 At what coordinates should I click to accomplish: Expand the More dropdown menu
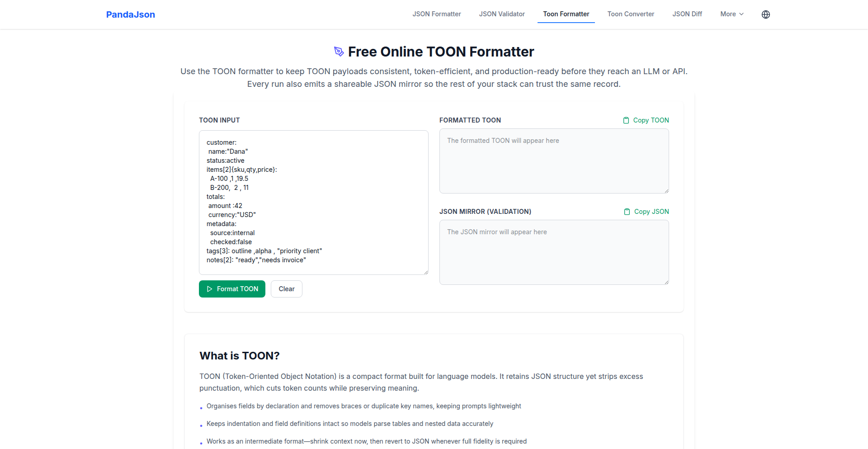731,14
